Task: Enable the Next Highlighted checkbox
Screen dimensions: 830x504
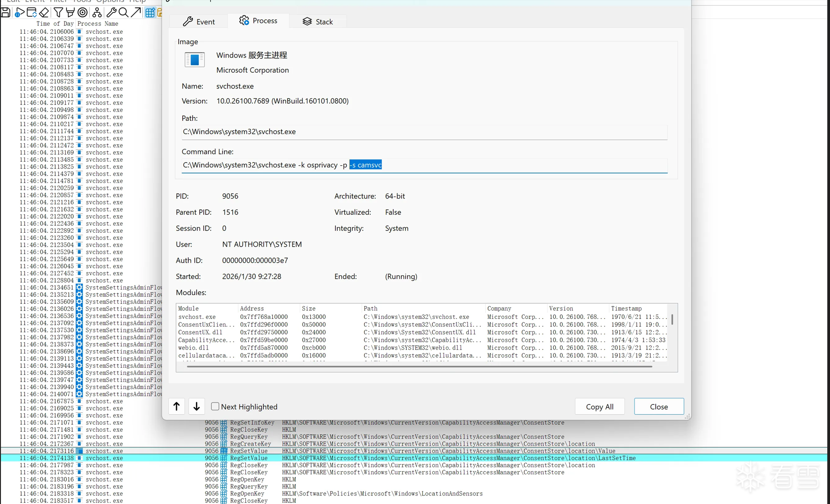Action: tap(215, 406)
